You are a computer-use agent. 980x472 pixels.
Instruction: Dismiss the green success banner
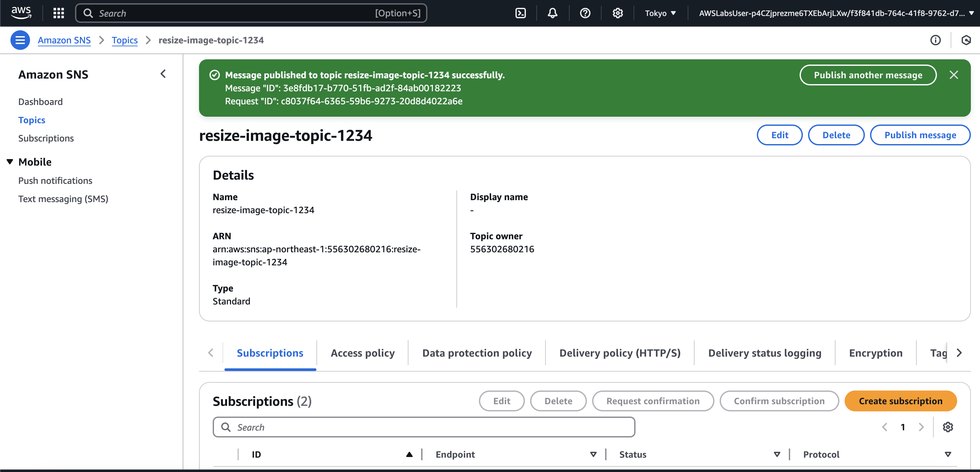pyautogui.click(x=953, y=75)
